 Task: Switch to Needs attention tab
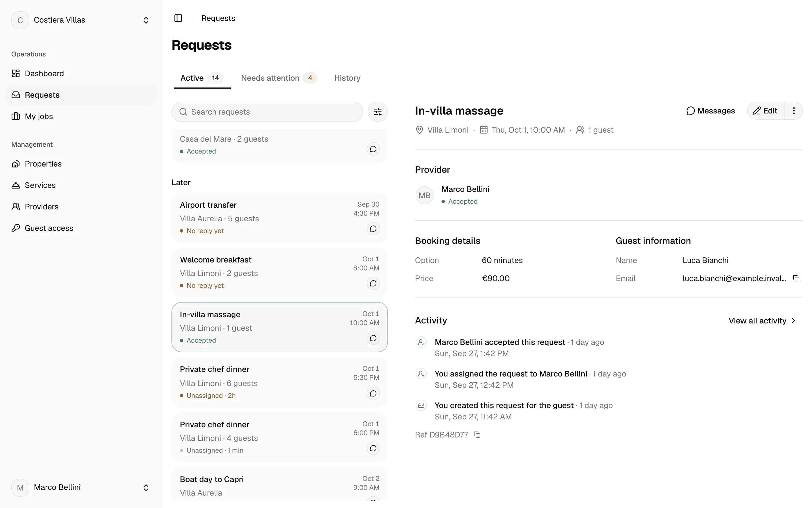point(279,78)
